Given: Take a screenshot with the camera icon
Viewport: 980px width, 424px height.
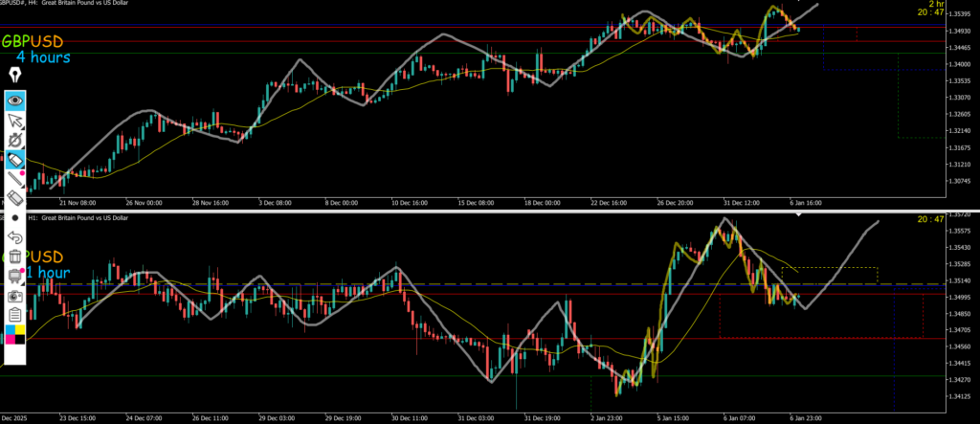Looking at the screenshot, I should click(x=15, y=295).
